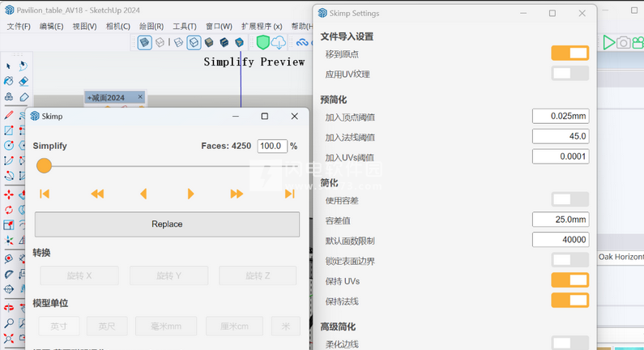Pick the Scale tool
Screen dimensions: 644x350
pos(9,225)
